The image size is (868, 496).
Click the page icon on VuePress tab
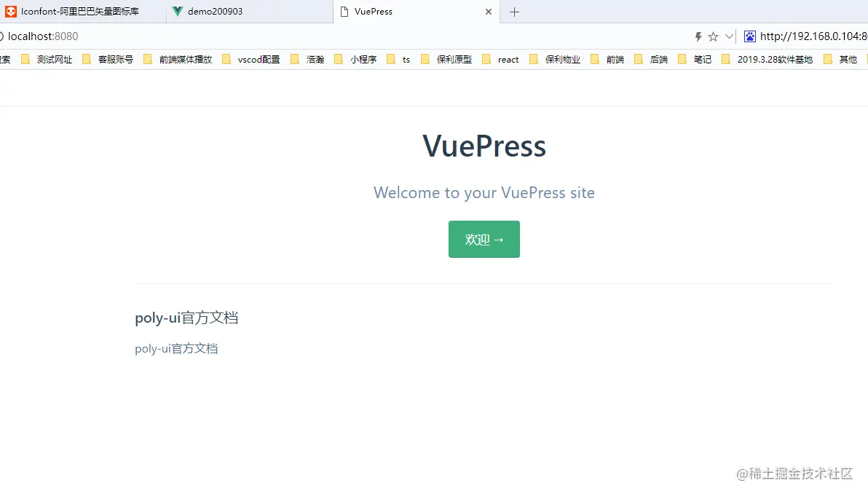pos(344,12)
